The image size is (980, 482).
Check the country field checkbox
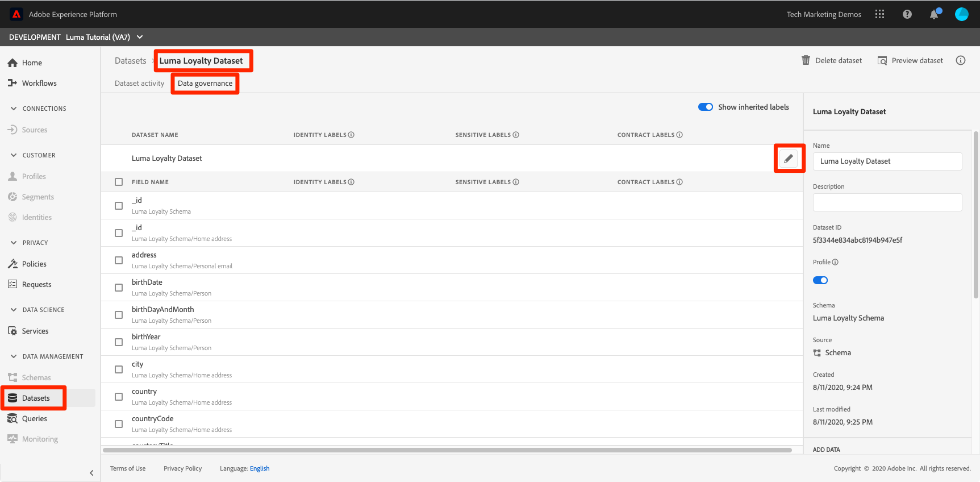pos(119,397)
